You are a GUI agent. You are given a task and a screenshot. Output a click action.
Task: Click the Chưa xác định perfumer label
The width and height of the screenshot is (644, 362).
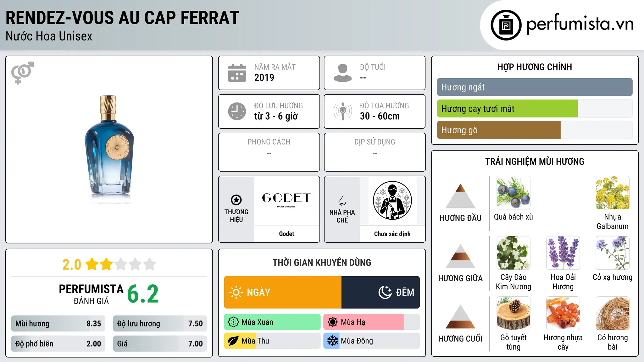coord(392,234)
